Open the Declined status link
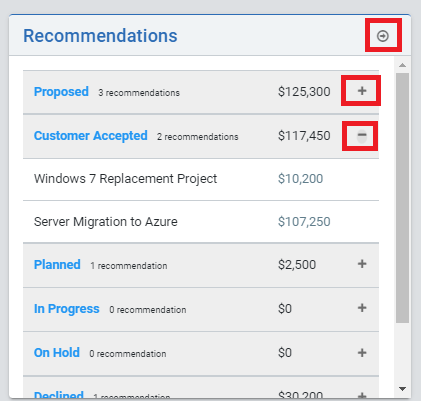421x401 pixels. tap(59, 395)
